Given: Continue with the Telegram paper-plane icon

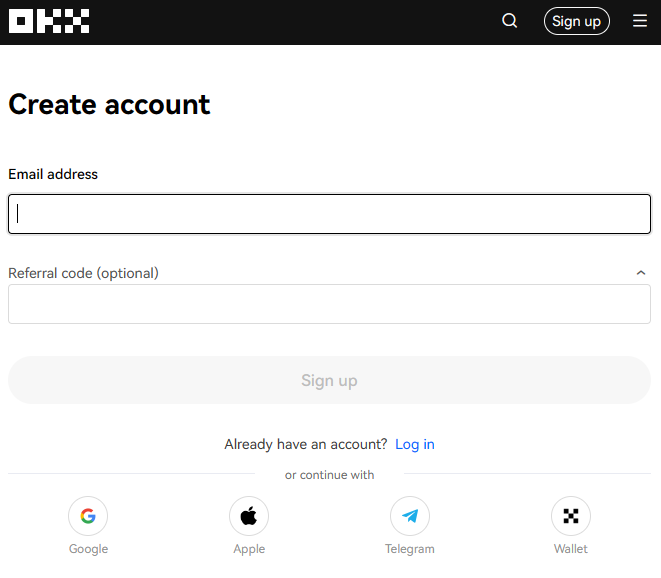Looking at the screenshot, I should point(410,516).
